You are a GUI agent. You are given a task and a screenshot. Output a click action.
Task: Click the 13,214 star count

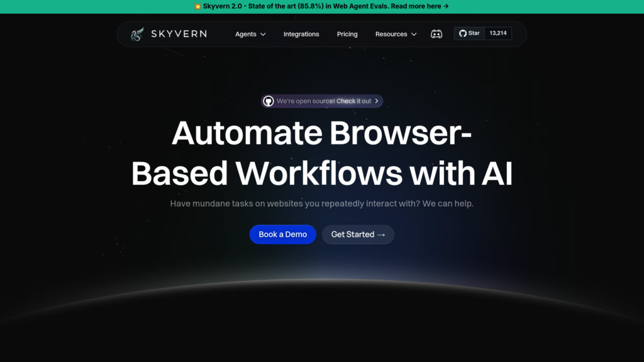(x=498, y=33)
